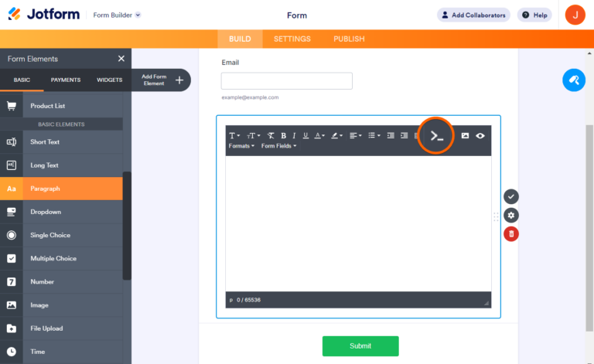Click the Dropdown element icon
Viewport: 594px width, 364px height.
tap(12, 212)
